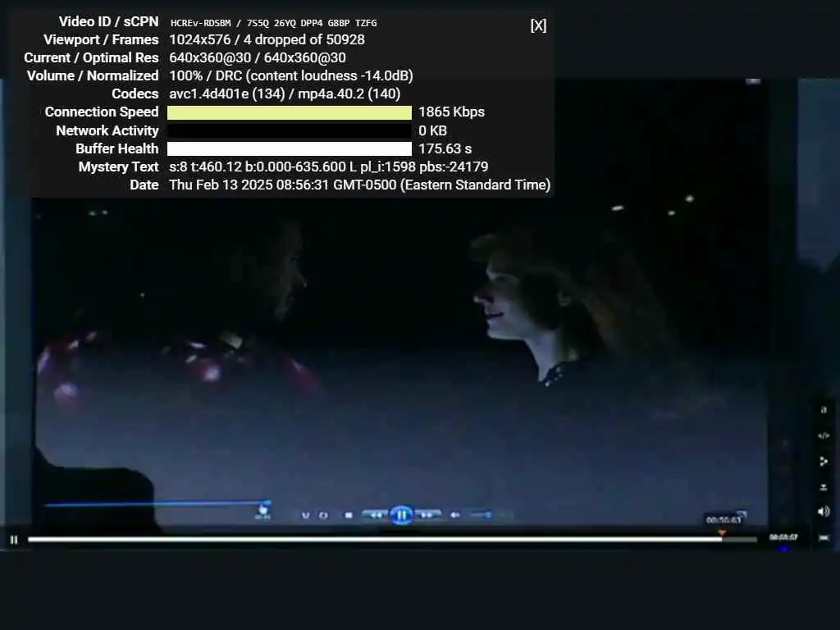Click the orange playhead marker on the seek bar
Image resolution: width=840 pixels, height=630 pixels.
(722, 533)
